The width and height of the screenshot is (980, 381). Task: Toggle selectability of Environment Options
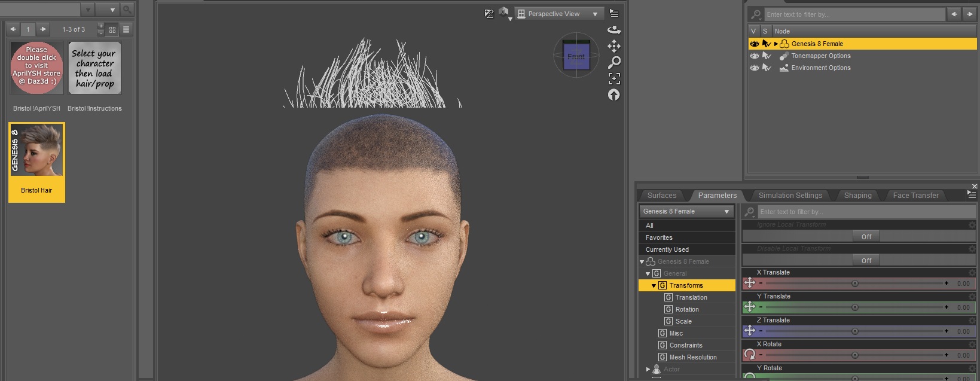[x=766, y=68]
